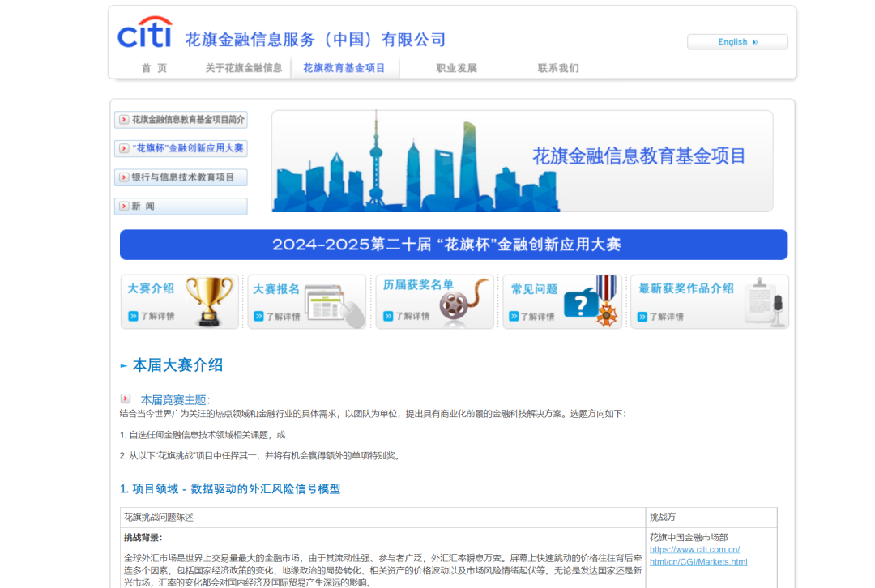Open the 常见问题 card title
Screen dimensions: 875x588
point(535,289)
